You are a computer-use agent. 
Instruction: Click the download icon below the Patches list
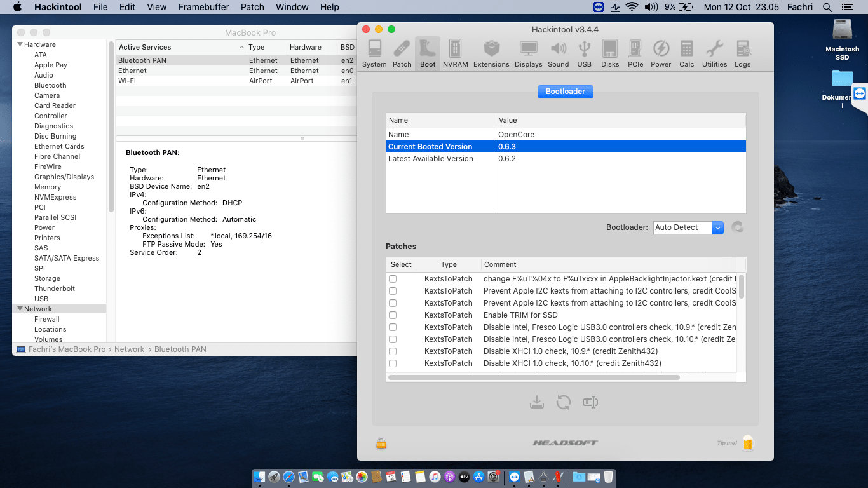[x=537, y=402]
